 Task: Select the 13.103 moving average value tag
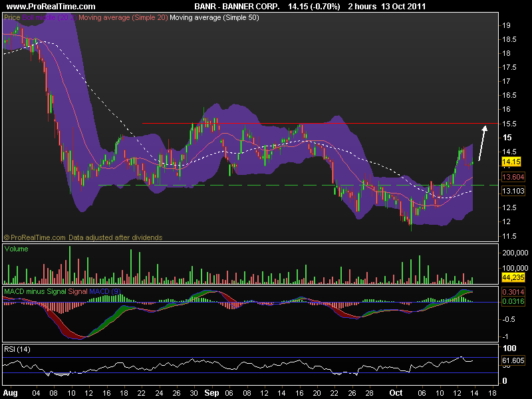pos(513,191)
